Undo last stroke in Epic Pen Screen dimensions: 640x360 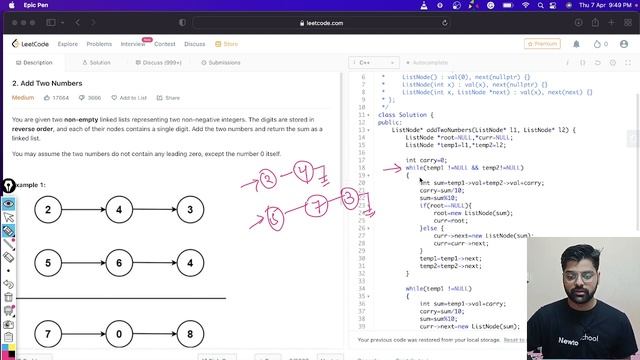click(9, 284)
